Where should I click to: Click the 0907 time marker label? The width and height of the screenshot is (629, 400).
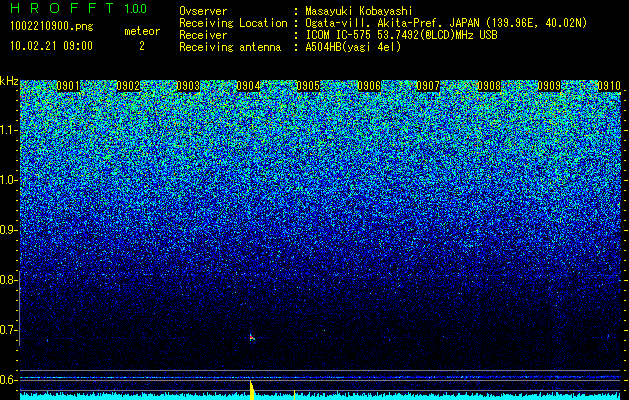[x=428, y=86]
